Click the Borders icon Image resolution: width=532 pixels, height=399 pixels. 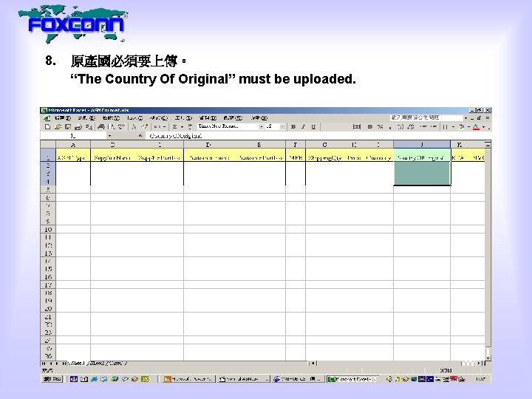(445, 127)
